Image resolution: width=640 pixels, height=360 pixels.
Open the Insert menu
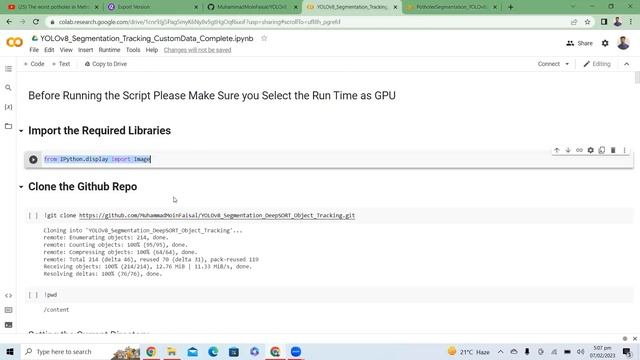tap(85, 50)
